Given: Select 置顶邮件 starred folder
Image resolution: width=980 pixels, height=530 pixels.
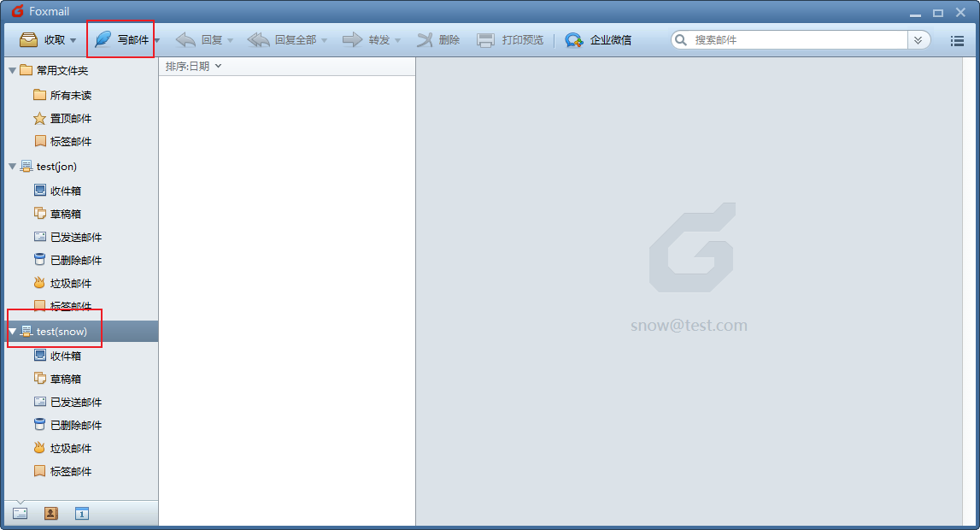Looking at the screenshot, I should click(x=70, y=119).
